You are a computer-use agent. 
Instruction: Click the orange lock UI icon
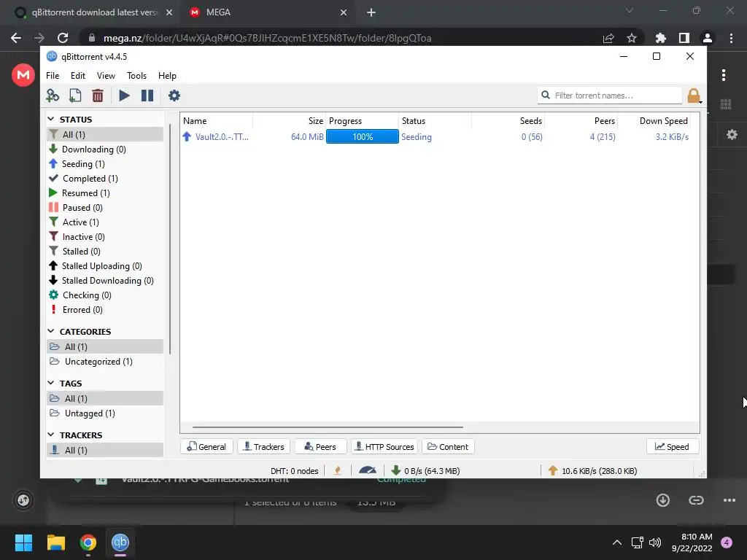(x=694, y=96)
